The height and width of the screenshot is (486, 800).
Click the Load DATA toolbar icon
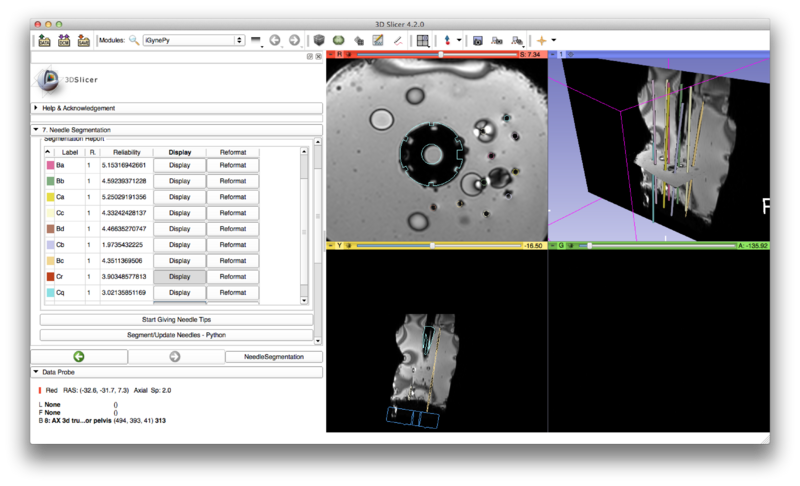pos(45,40)
